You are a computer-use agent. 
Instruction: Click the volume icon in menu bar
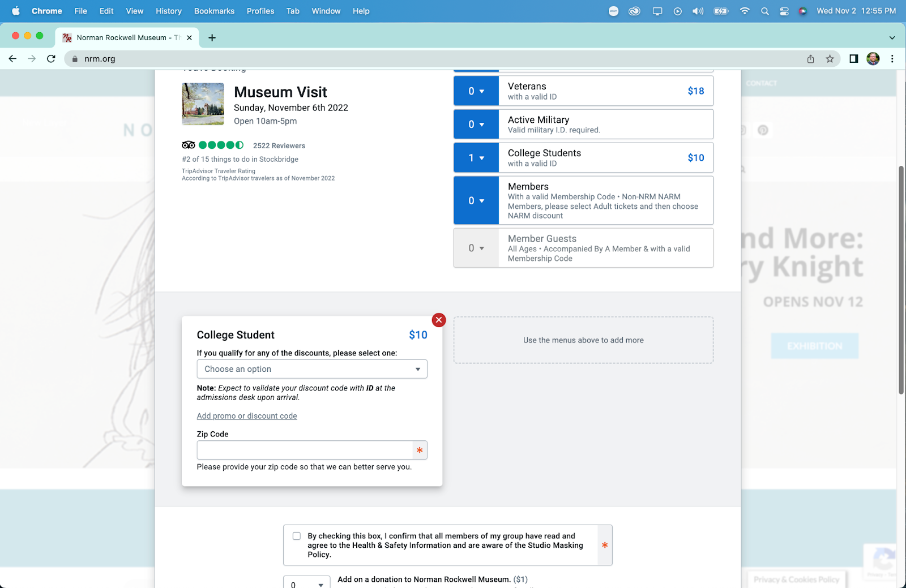[698, 11]
